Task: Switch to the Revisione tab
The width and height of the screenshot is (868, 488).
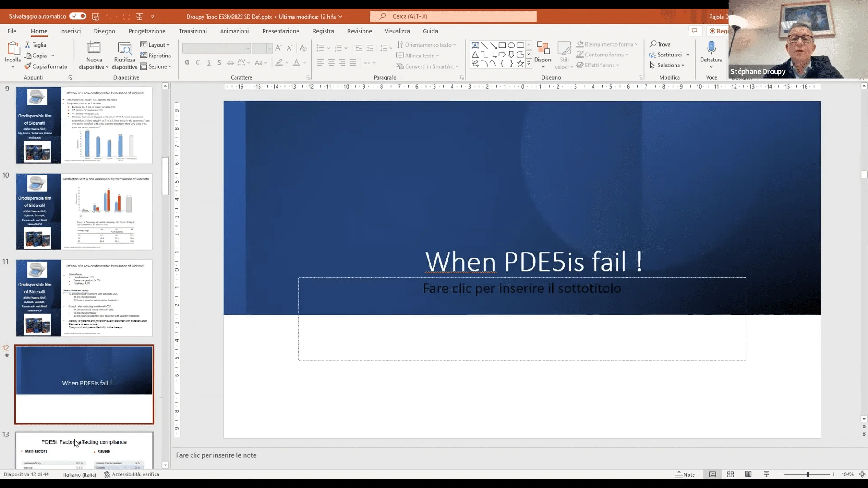Action: pos(359,31)
